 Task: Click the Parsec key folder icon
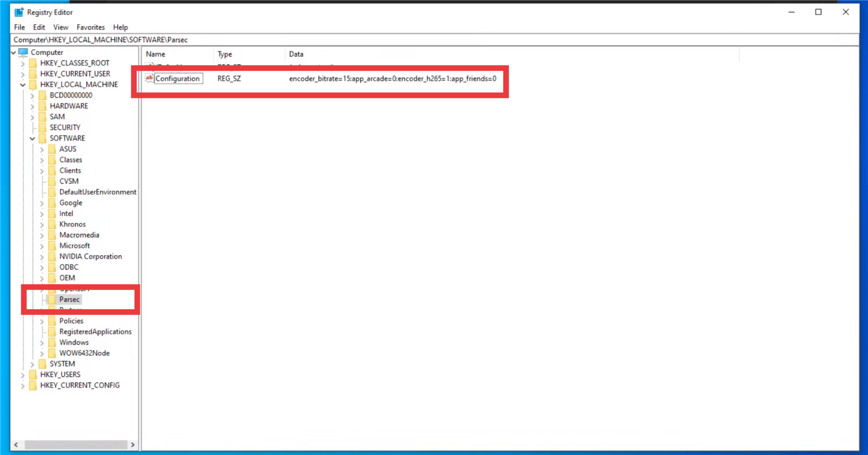tap(52, 299)
